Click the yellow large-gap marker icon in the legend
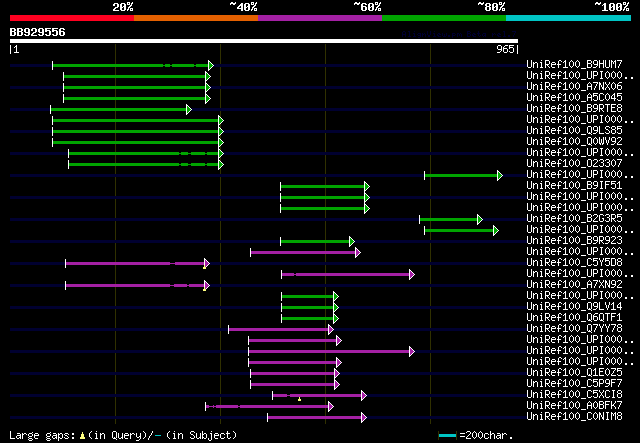 82,436
